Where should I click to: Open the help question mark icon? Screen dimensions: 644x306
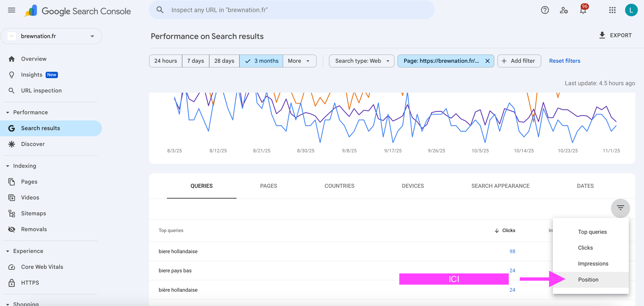pos(544,10)
